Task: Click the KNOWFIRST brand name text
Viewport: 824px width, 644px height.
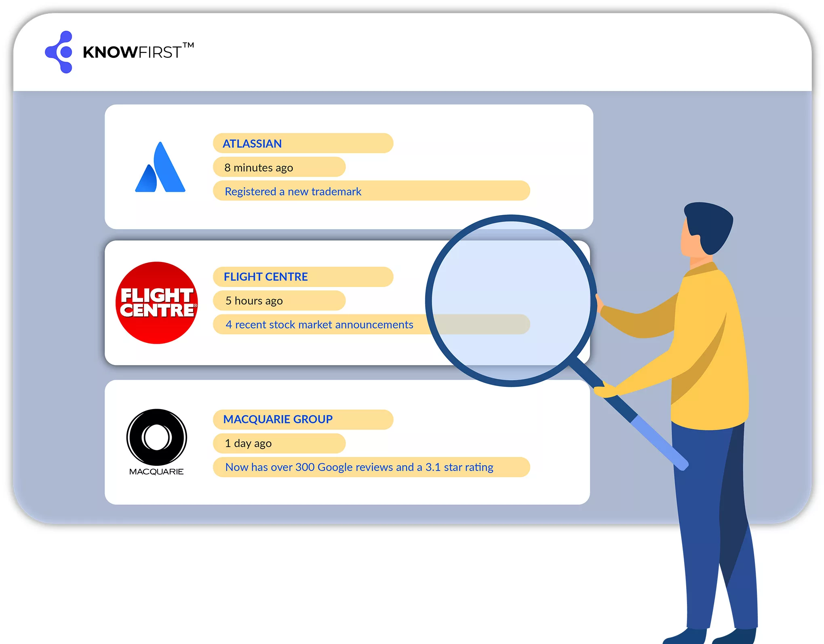Action: tap(133, 53)
